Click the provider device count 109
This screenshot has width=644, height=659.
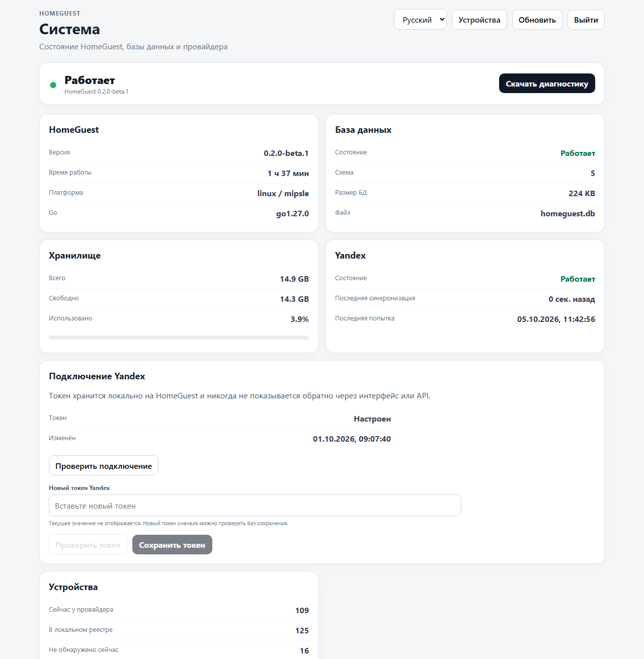pos(302,611)
